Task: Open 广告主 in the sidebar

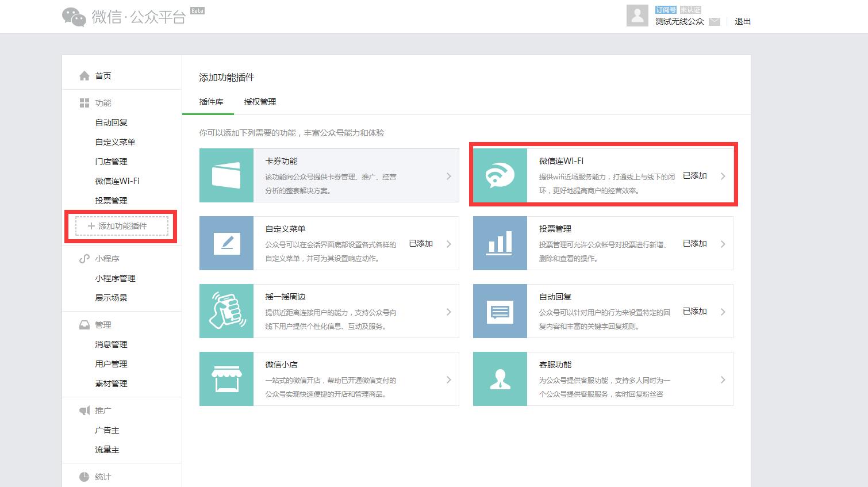Action: pos(107,430)
